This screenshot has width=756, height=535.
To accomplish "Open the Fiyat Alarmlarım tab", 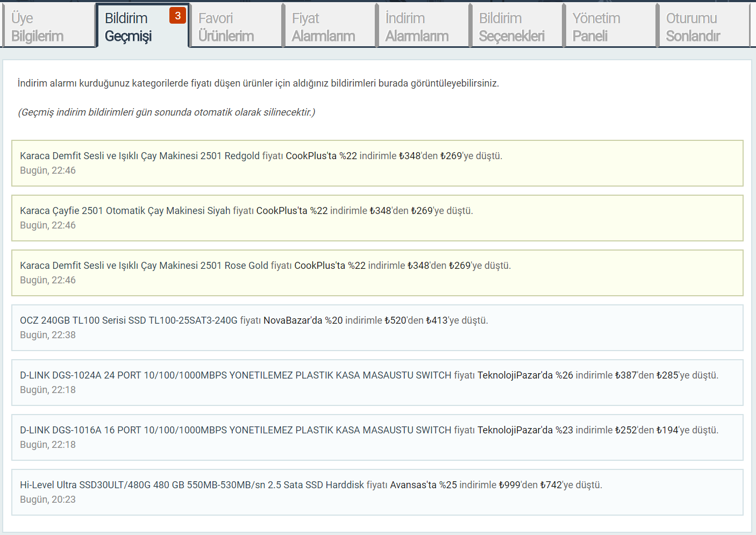I will pos(330,26).
